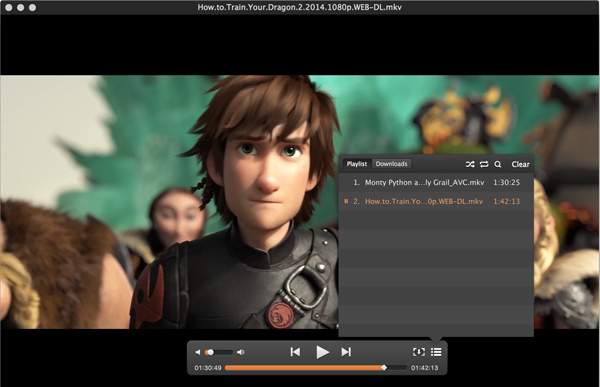Click the total time 01:42:13 in controller
600x387 pixels.
[x=424, y=368]
